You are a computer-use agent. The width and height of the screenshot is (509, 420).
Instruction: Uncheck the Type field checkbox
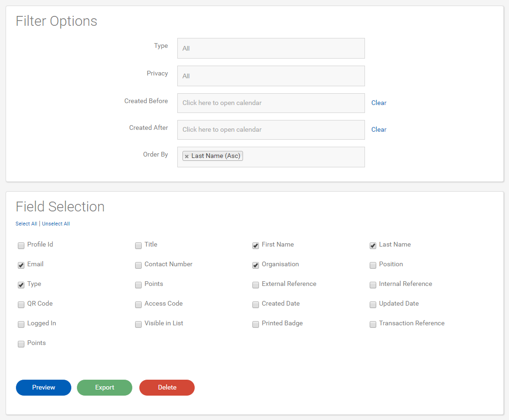(21, 285)
